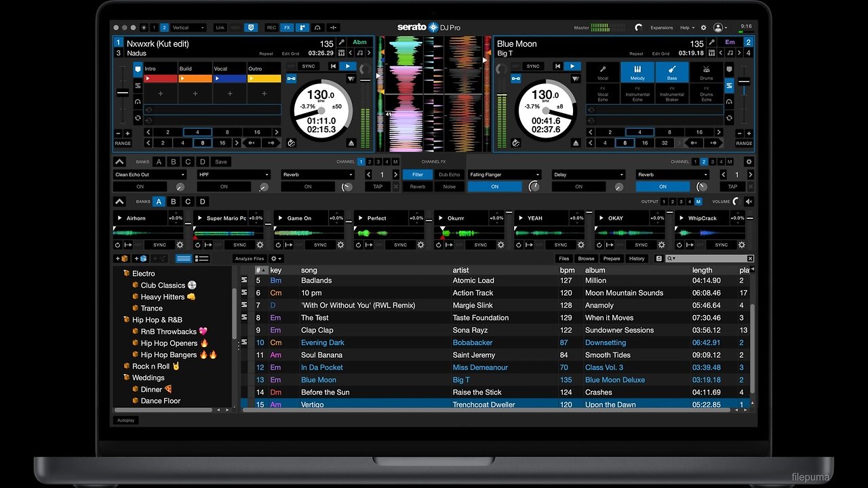Turn on the Clean Echo Out effect
This screenshot has height=488, width=868.
coord(140,187)
